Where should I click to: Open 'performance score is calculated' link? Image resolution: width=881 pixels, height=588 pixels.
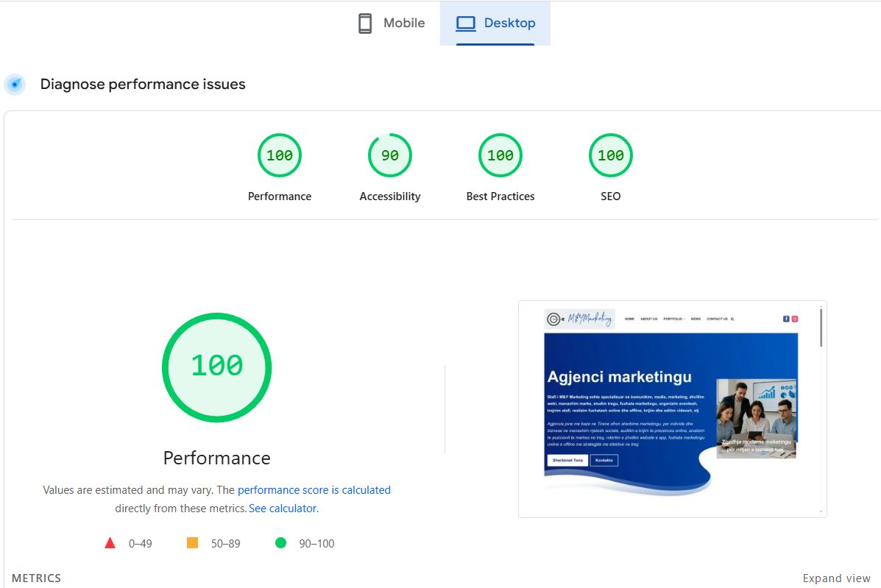(314, 490)
